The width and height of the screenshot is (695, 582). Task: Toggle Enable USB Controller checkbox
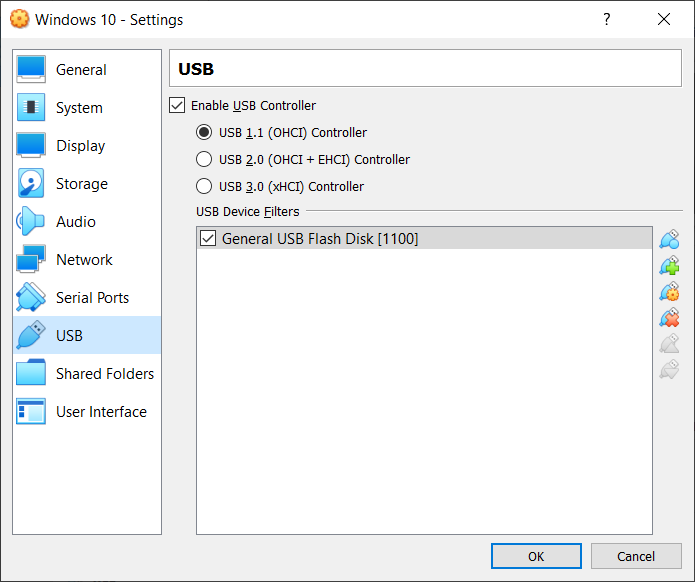point(177,105)
